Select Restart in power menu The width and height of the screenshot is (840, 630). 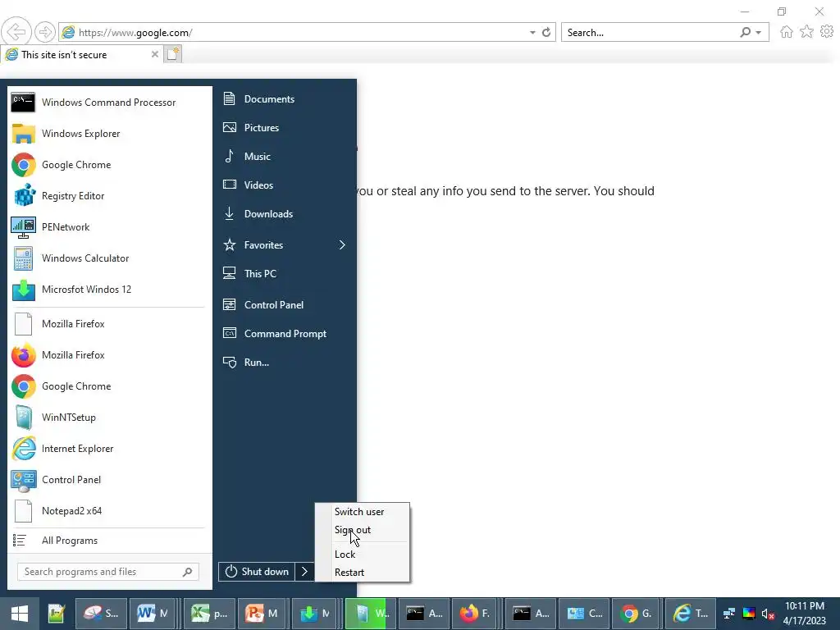(362, 572)
